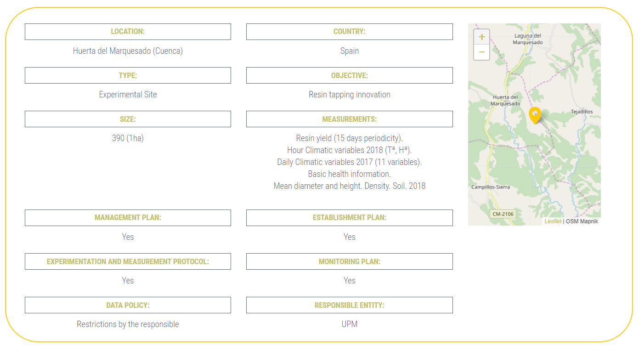Viewport: 644px width, 357px height.
Task: Open the Leaflet attribution link
Action: (x=553, y=221)
